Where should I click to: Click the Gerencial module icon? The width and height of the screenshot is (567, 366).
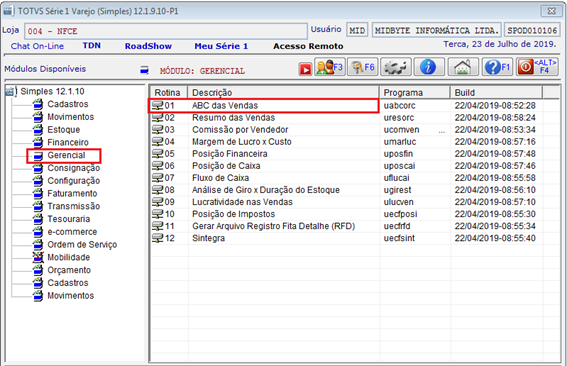38,156
